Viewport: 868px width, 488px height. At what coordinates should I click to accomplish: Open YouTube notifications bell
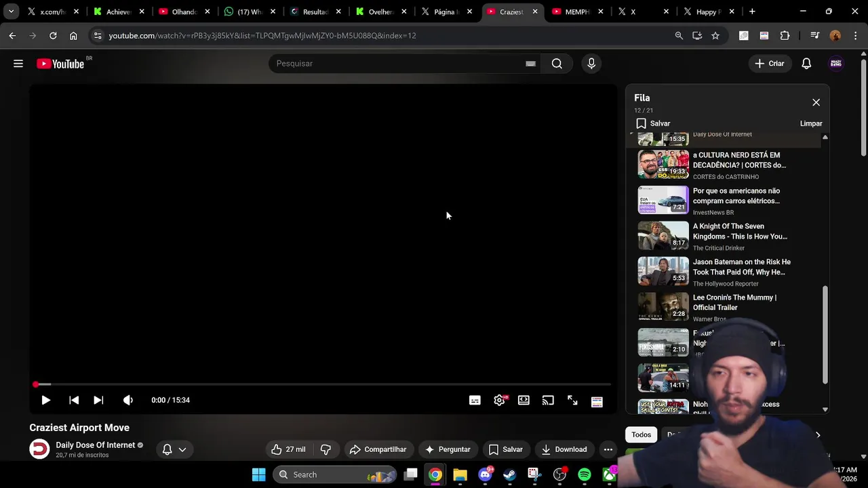click(806, 64)
